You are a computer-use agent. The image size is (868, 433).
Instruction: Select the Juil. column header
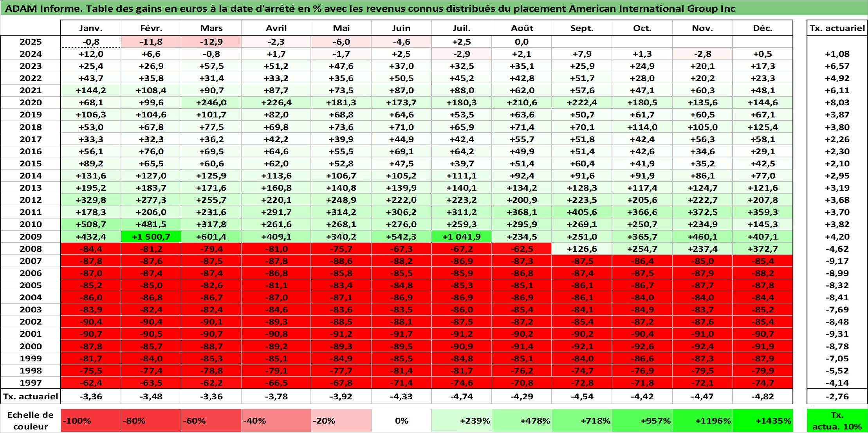[x=462, y=28]
